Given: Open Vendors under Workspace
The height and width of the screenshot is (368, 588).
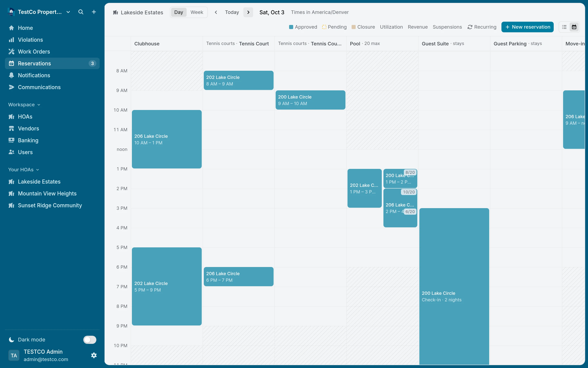Looking at the screenshot, I should pyautogui.click(x=52, y=129).
